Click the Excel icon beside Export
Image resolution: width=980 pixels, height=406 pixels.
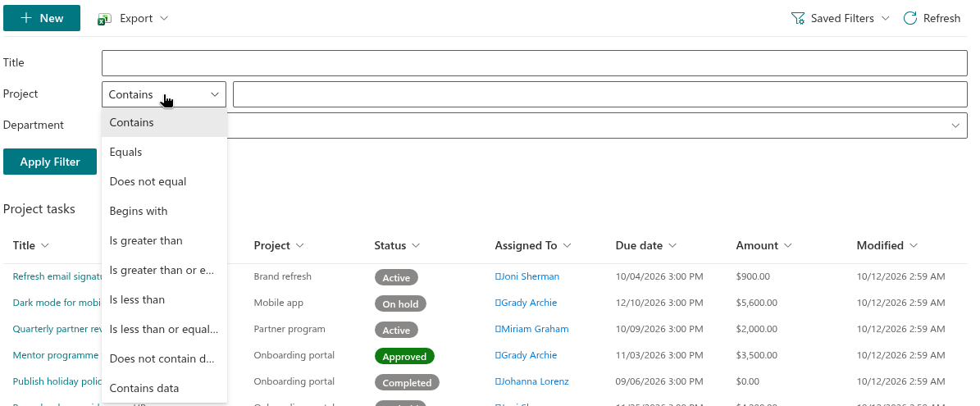tap(104, 20)
